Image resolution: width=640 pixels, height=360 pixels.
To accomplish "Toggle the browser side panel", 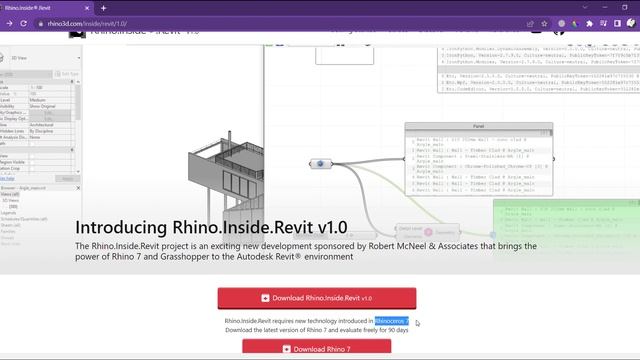I will click(617, 24).
